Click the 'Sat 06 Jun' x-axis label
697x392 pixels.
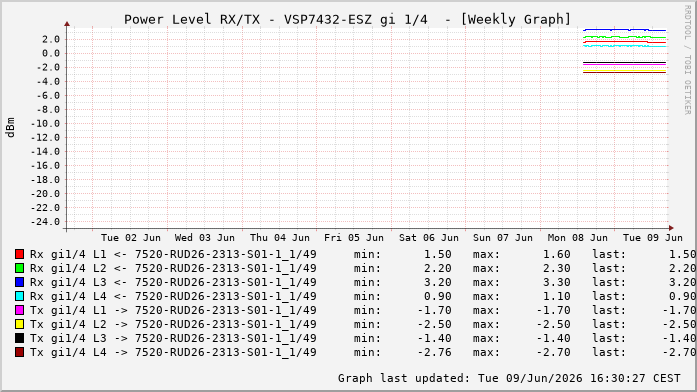point(429,238)
